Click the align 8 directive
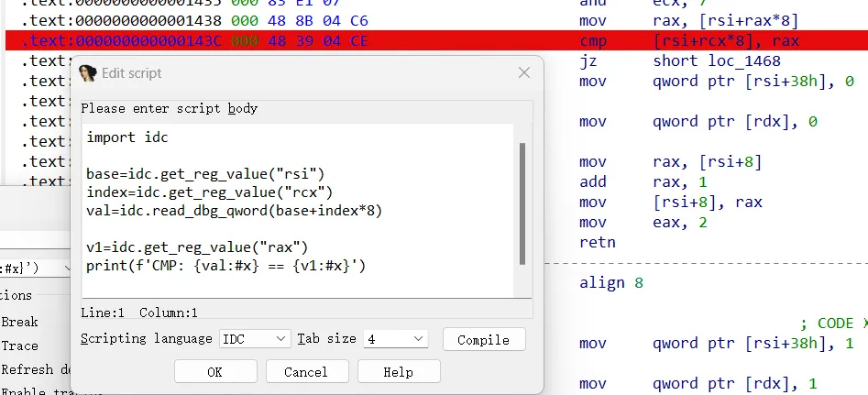The height and width of the screenshot is (395, 868). [611, 283]
